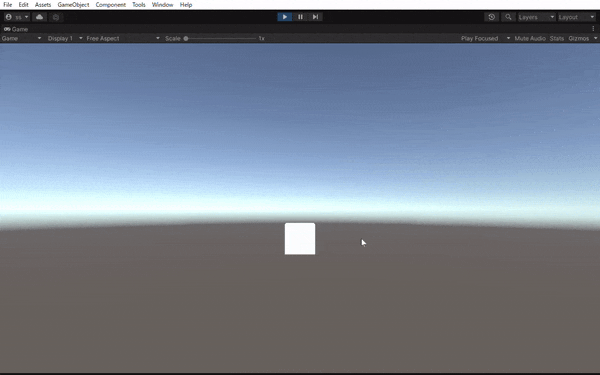The height and width of the screenshot is (375, 600).
Task: Click the white cube in the game view
Action: [x=300, y=239]
